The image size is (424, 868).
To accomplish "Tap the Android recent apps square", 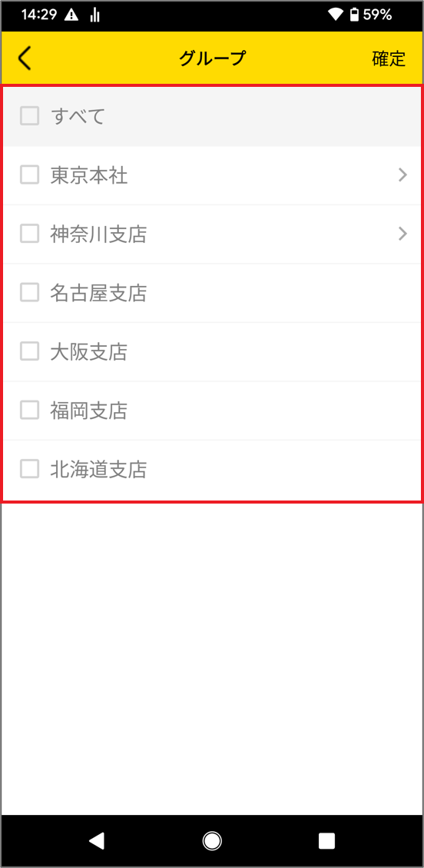I will point(326,841).
